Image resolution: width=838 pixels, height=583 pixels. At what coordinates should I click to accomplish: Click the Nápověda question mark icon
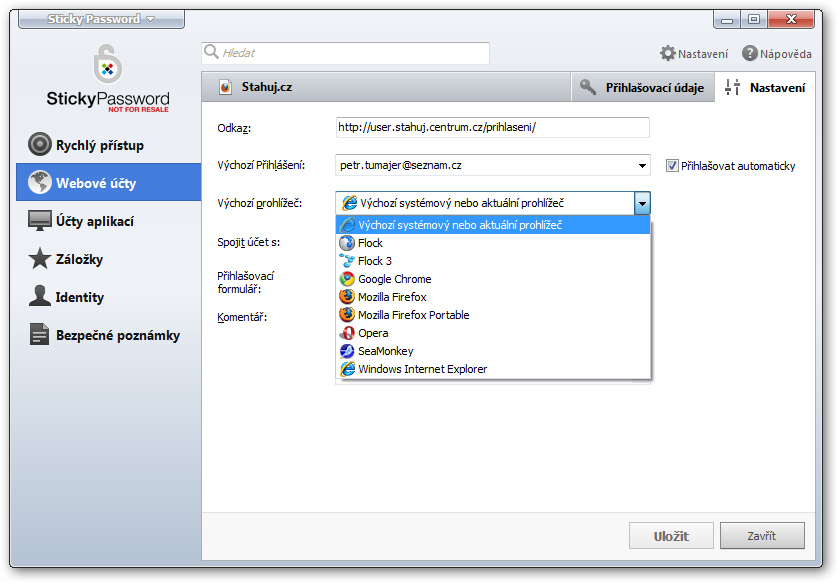pos(750,53)
